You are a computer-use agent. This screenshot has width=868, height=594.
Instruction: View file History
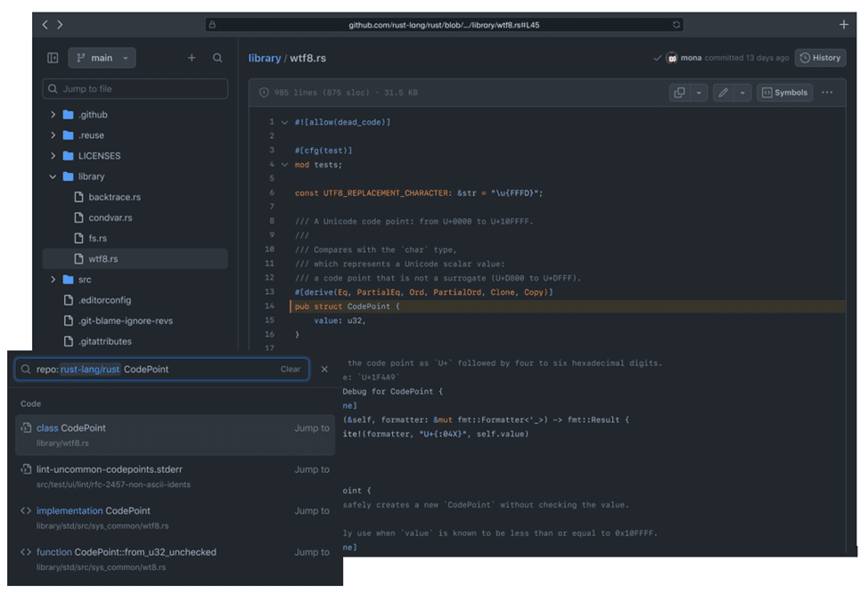820,58
